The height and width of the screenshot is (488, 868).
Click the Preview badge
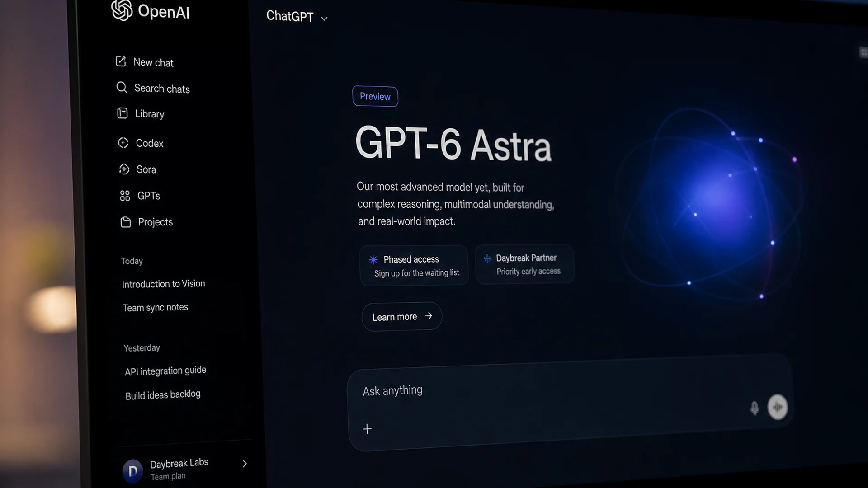coord(375,96)
